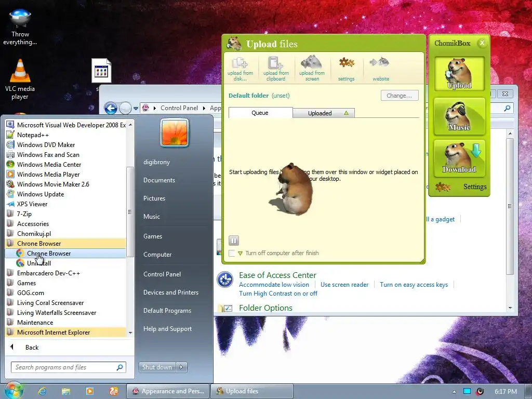532x399 pixels.
Task: Launch Chrone Browser program shortcut
Action: coord(65,254)
